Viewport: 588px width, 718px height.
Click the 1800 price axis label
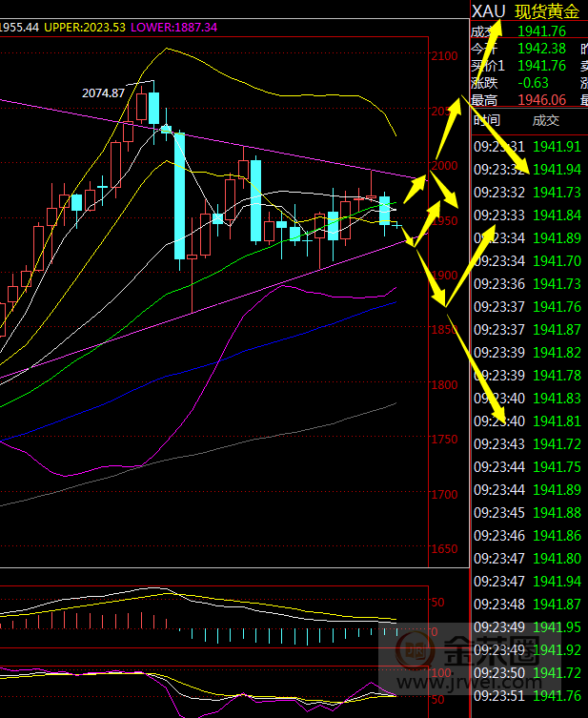(x=444, y=385)
